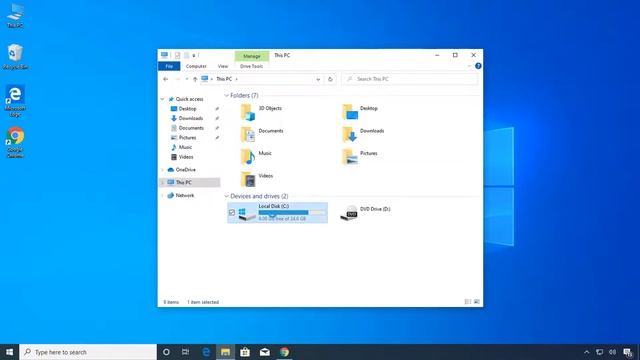The width and height of the screenshot is (640, 360).
Task: Select Microsoft Edge desktop shortcut
Action: coord(15,101)
